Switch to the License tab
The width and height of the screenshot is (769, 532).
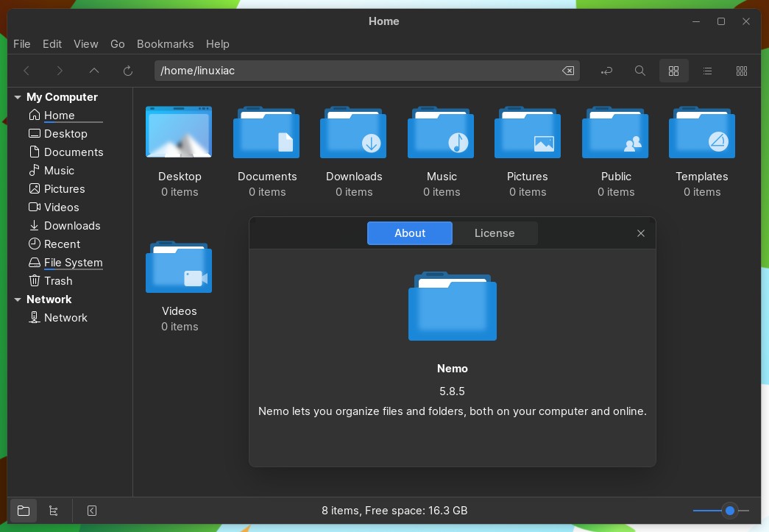[x=495, y=233]
